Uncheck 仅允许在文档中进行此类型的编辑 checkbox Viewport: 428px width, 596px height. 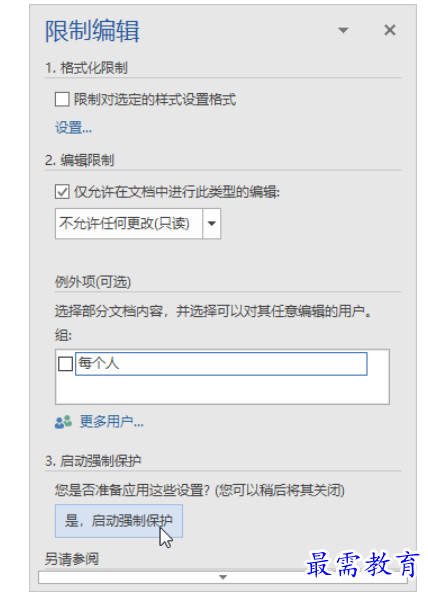point(62,192)
